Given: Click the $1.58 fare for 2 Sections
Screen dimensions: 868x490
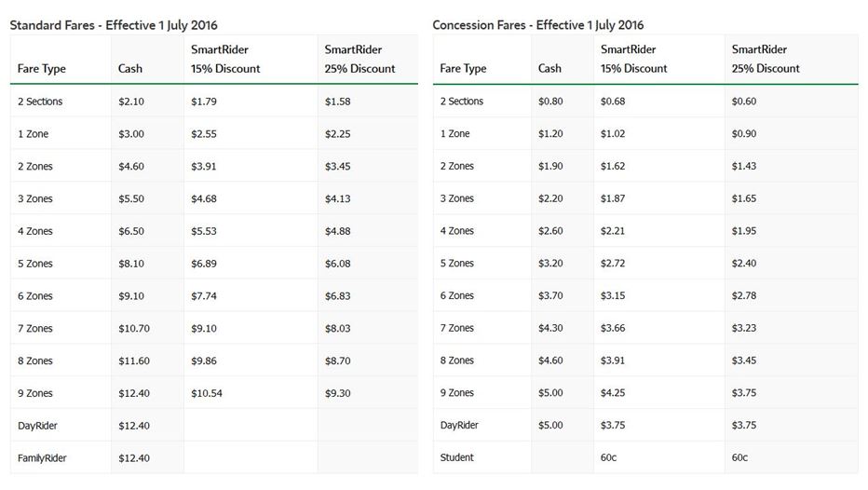Looking at the screenshot, I should [x=338, y=102].
